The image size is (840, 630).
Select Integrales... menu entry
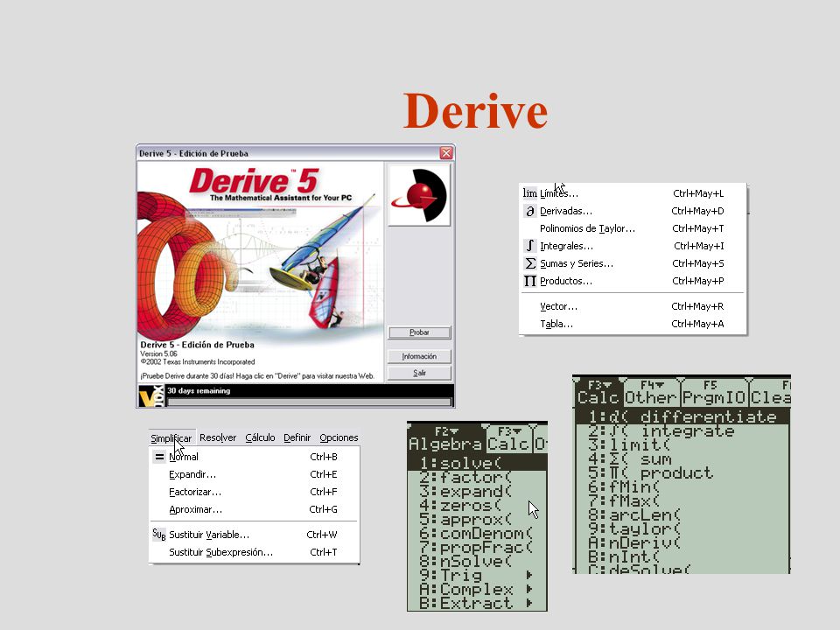point(633,246)
